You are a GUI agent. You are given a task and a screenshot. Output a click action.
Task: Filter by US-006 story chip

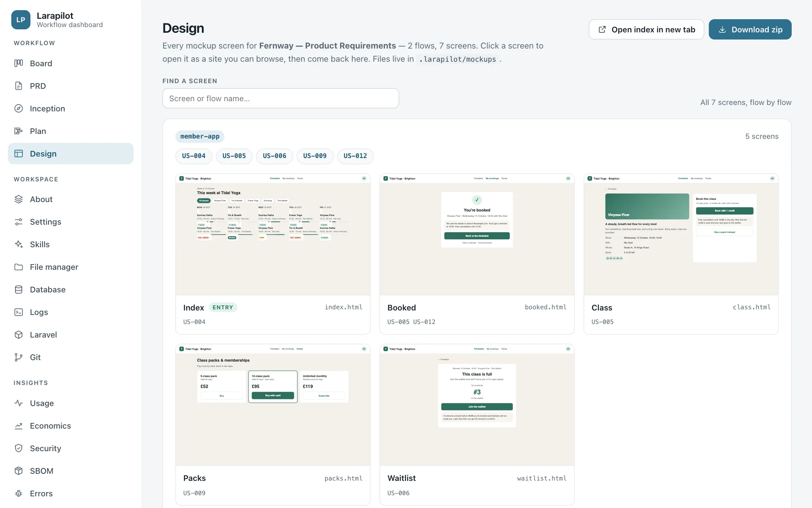(x=274, y=156)
